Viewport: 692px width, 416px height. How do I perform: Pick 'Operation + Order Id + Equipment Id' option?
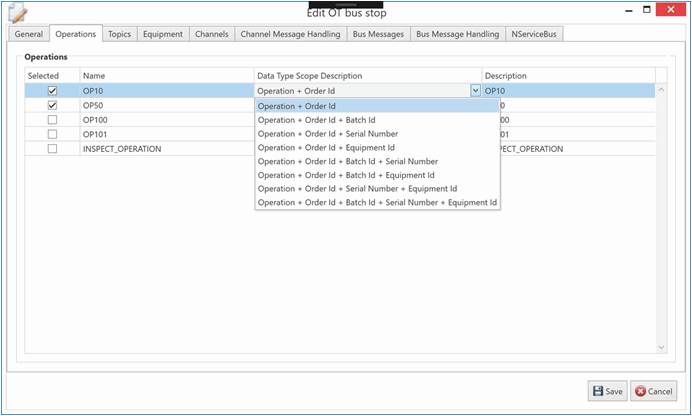pyautogui.click(x=325, y=148)
